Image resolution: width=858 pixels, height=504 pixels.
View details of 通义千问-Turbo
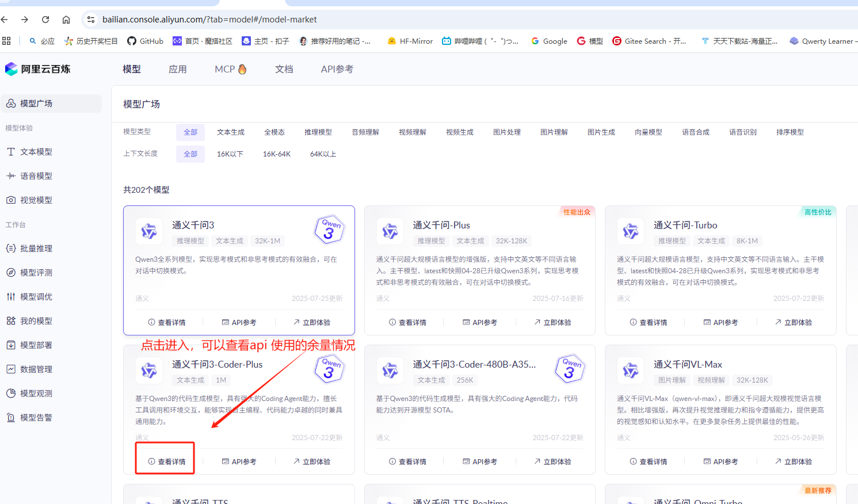(649, 323)
